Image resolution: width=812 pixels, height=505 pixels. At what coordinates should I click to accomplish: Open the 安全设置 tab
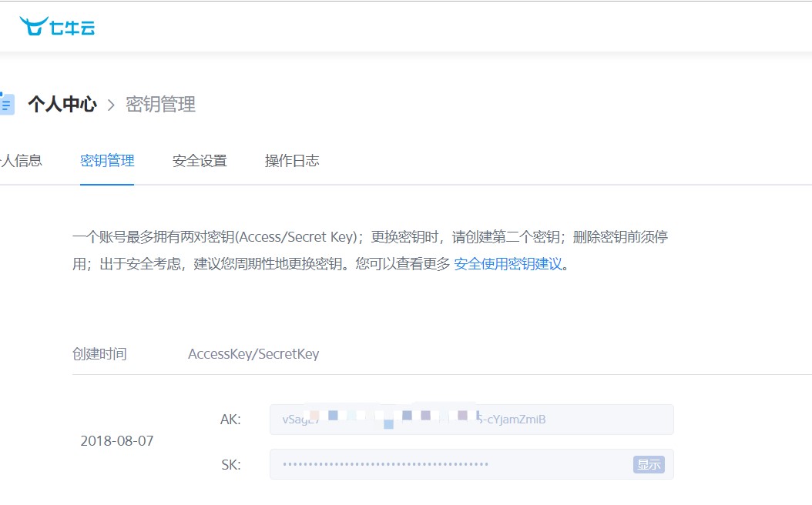(x=200, y=160)
